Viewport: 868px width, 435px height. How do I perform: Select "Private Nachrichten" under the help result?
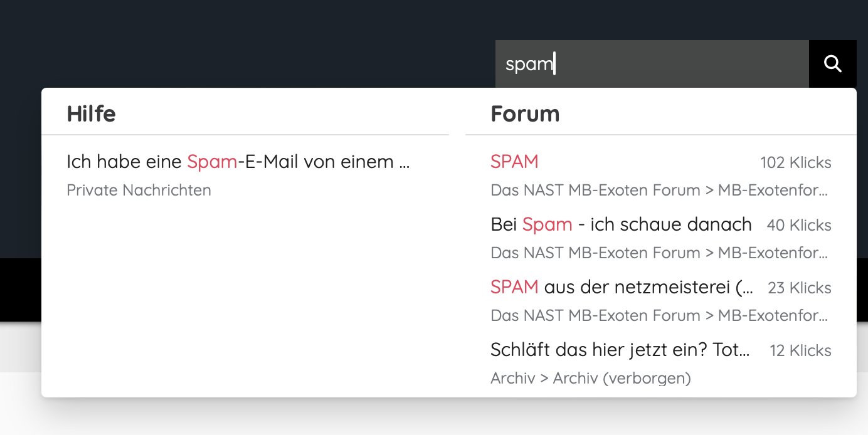pyautogui.click(x=139, y=190)
